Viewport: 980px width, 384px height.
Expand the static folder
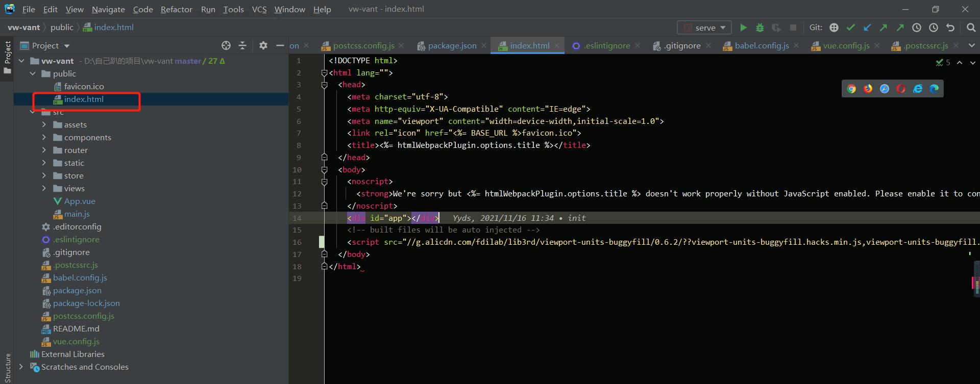coord(44,163)
